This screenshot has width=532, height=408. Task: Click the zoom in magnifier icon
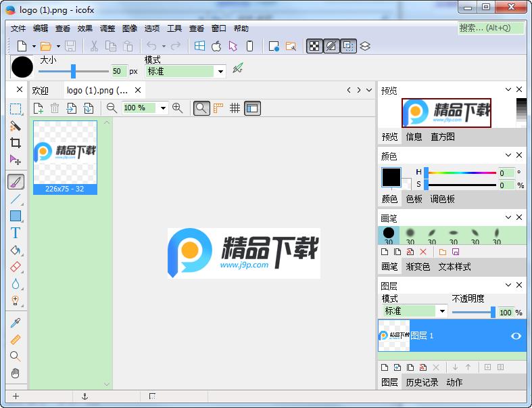pyautogui.click(x=178, y=108)
